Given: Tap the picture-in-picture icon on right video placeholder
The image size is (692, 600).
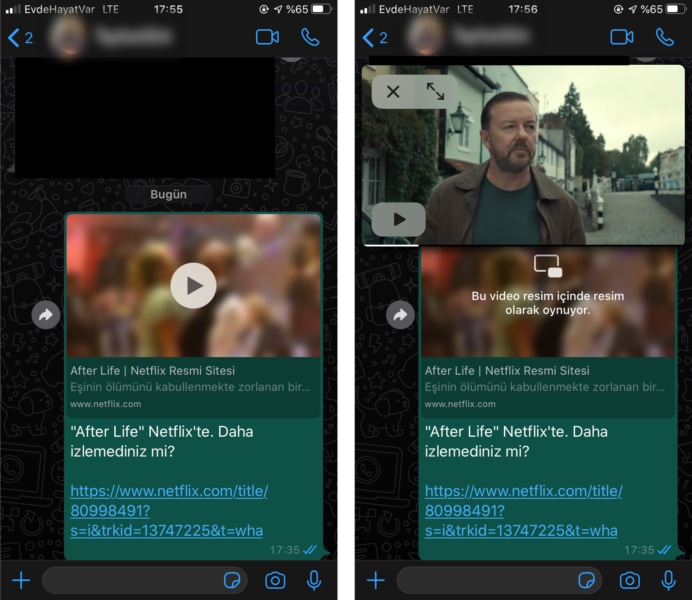Looking at the screenshot, I should 548,266.
